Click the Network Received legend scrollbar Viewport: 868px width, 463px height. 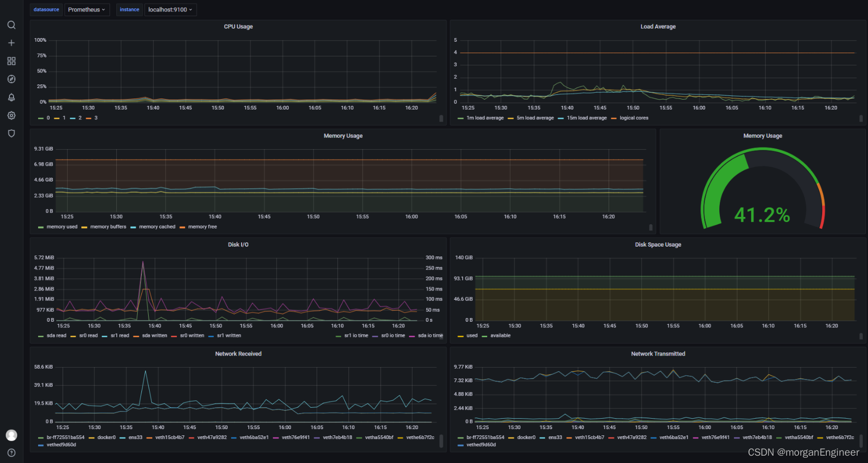tap(441, 441)
